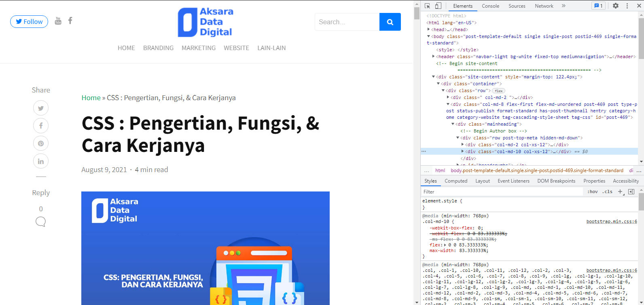Viewport: 644px width, 305px height.
Task: Open DevTools settings gear
Action: click(616, 6)
